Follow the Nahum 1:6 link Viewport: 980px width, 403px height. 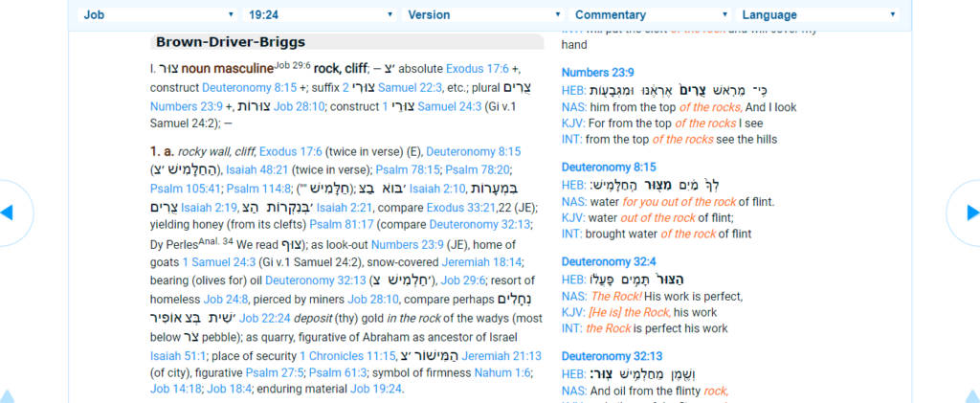tap(502, 373)
